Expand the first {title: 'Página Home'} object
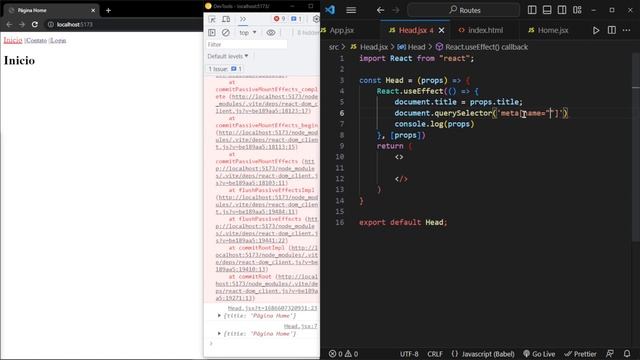This screenshot has width=640, height=360. click(x=219, y=316)
